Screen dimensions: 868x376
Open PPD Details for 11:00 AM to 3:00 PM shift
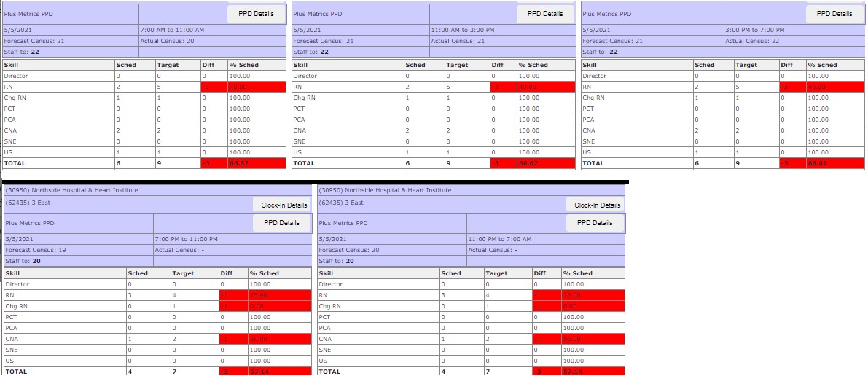click(x=545, y=14)
